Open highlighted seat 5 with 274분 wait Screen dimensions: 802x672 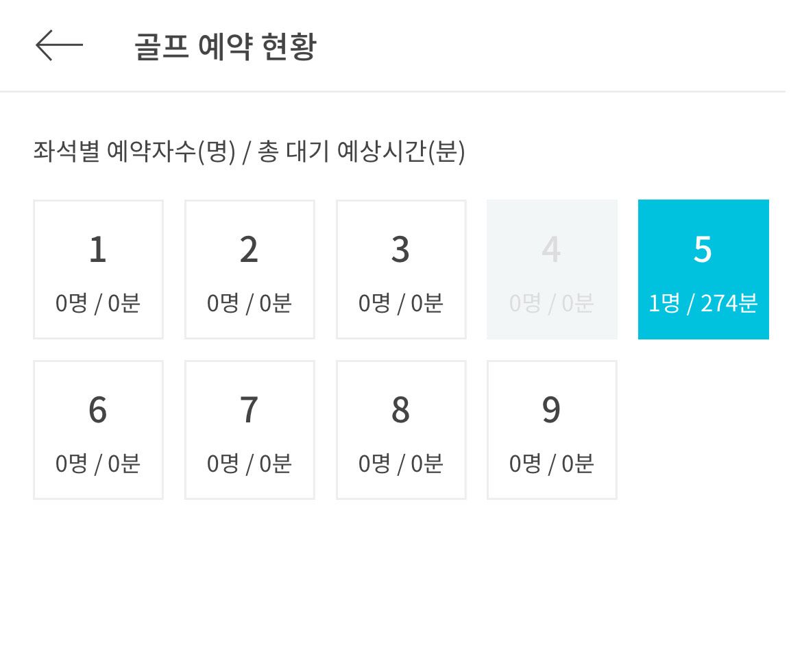pos(703,269)
